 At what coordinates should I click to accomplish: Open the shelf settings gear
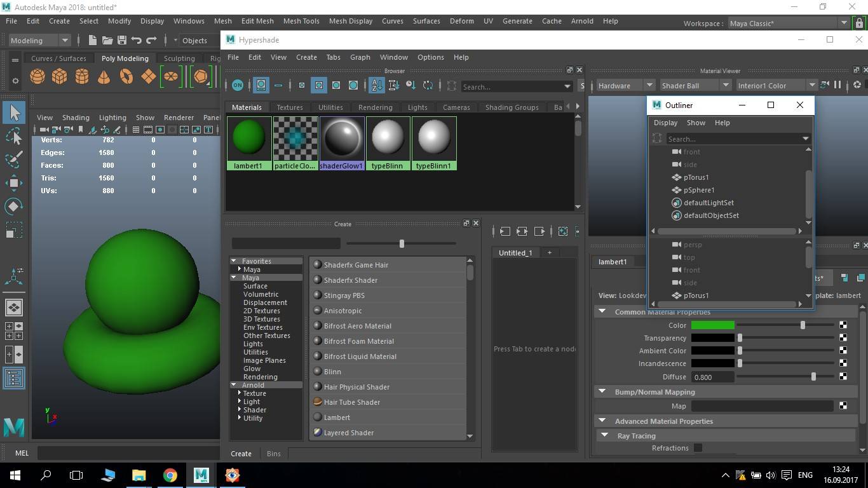point(15,81)
